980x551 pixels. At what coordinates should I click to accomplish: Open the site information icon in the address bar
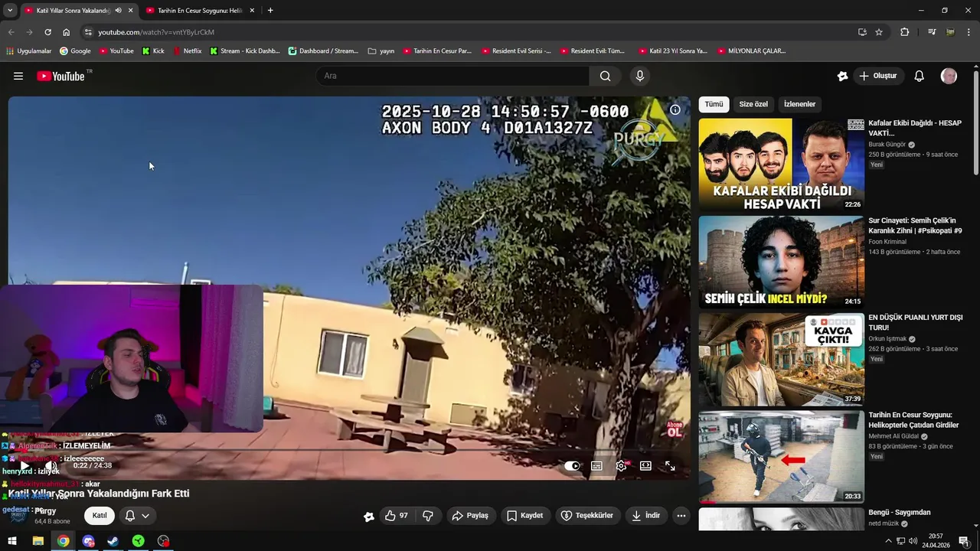(88, 32)
